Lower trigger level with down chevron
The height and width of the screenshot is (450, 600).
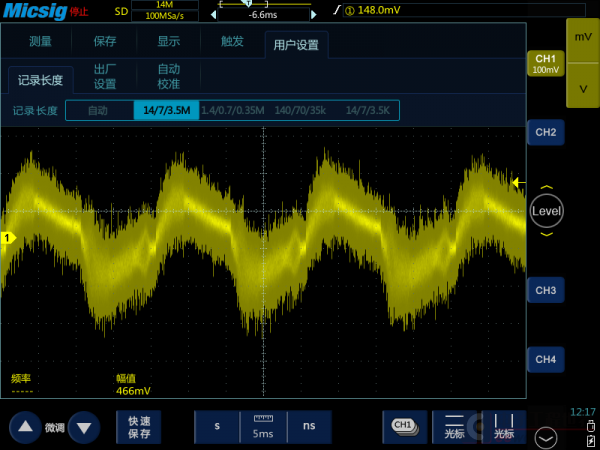546,234
